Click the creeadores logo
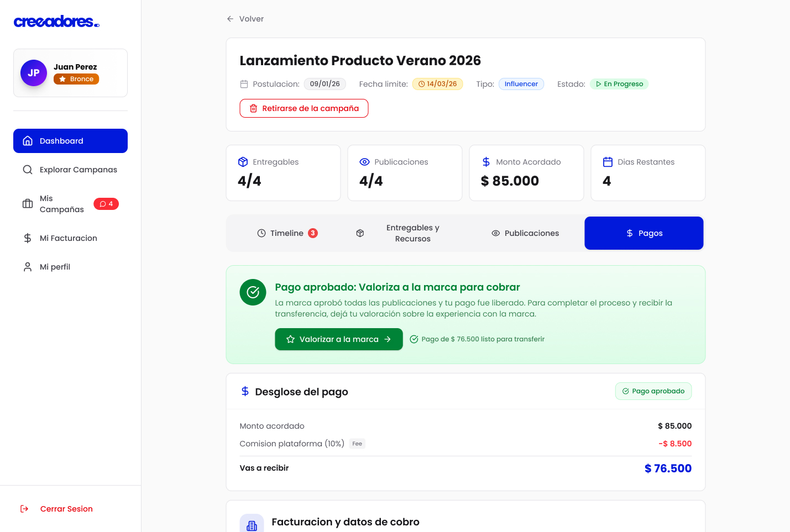Image resolution: width=790 pixels, height=532 pixels. 56,22
